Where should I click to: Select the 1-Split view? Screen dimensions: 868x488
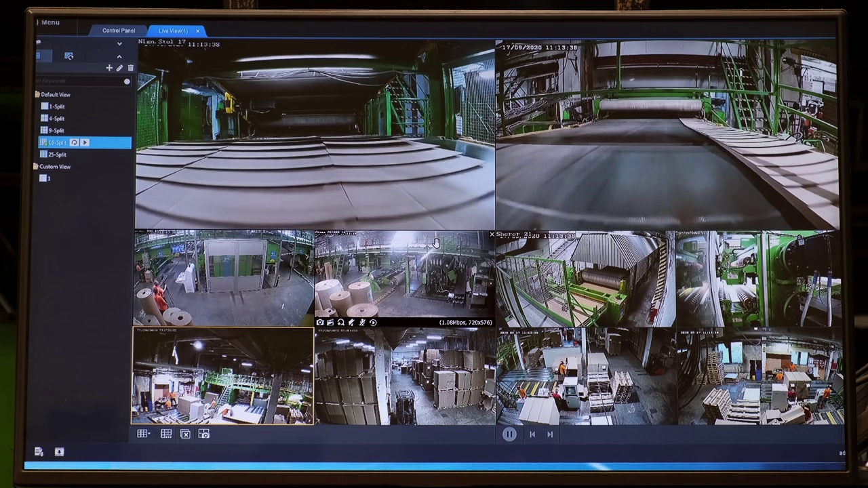coord(54,106)
